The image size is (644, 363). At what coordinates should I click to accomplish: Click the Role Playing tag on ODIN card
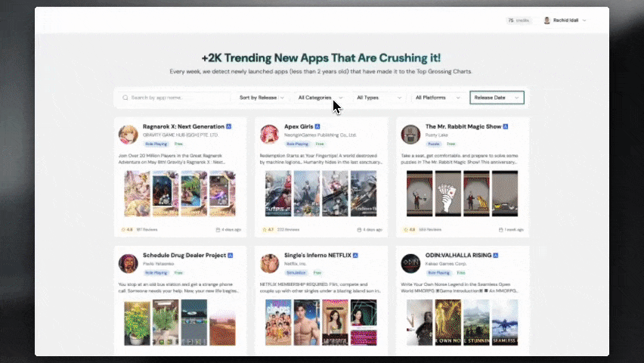[x=438, y=272]
